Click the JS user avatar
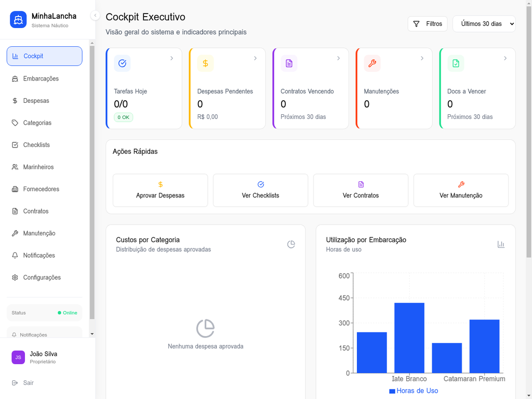The height and width of the screenshot is (399, 532). click(18, 357)
